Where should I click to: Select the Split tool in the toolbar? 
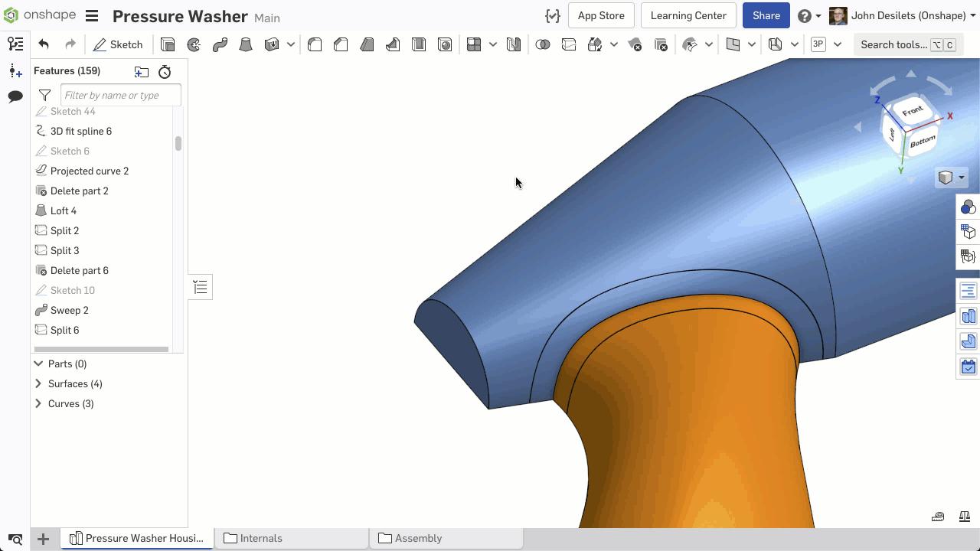569,44
